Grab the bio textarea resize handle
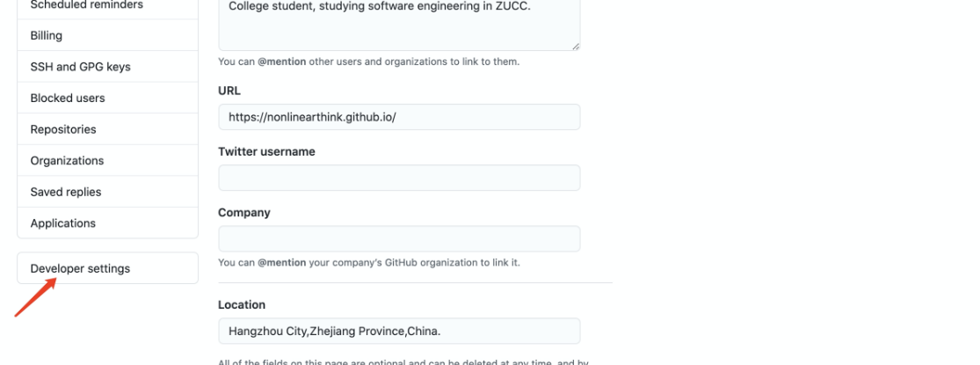The image size is (980, 365). (575, 45)
